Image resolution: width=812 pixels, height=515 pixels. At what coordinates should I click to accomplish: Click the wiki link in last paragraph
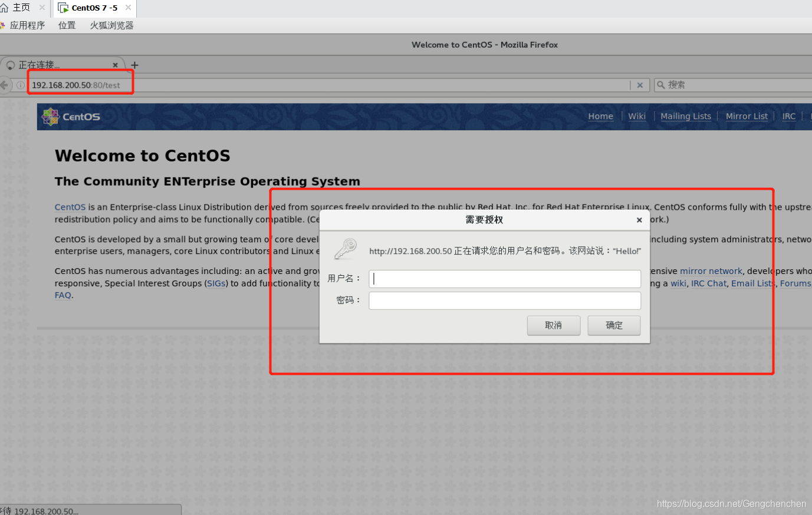pyautogui.click(x=678, y=283)
